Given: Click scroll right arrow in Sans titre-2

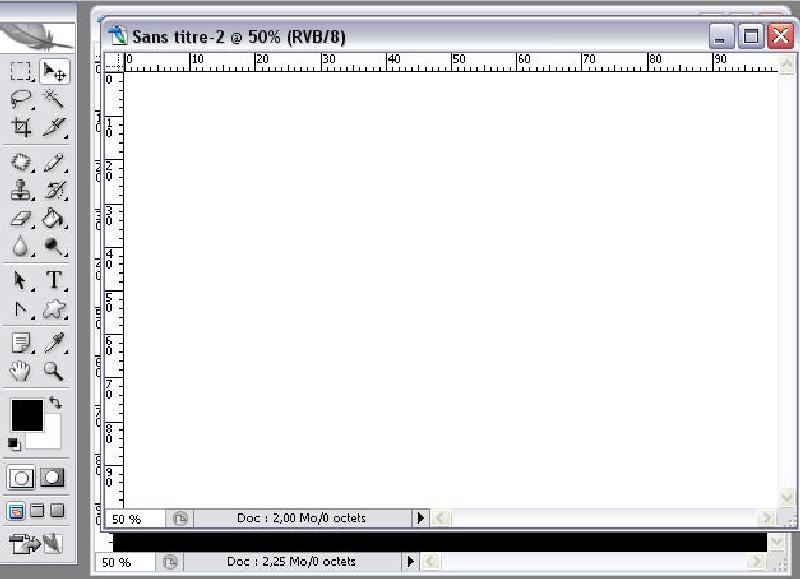Looking at the screenshot, I should click(766, 518).
